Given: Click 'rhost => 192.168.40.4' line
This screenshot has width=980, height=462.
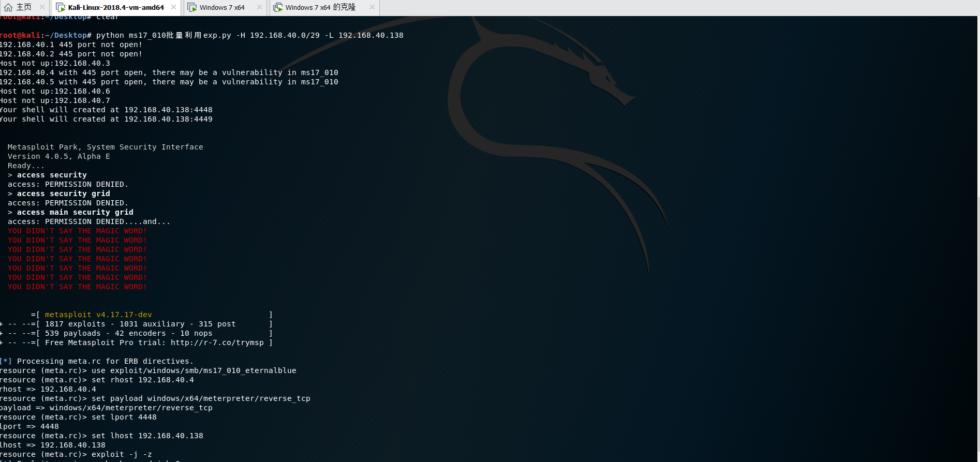Looking at the screenshot, I should (x=48, y=389).
